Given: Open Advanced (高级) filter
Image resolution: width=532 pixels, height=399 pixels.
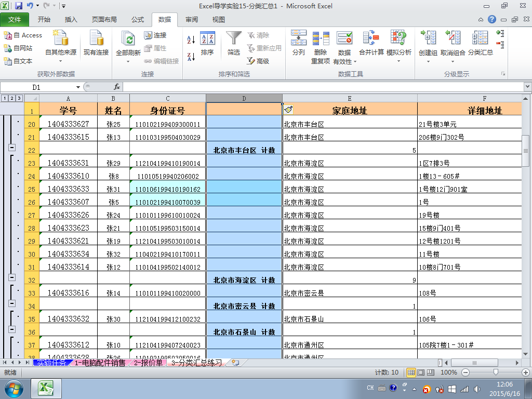Looking at the screenshot, I should tap(258, 61).
